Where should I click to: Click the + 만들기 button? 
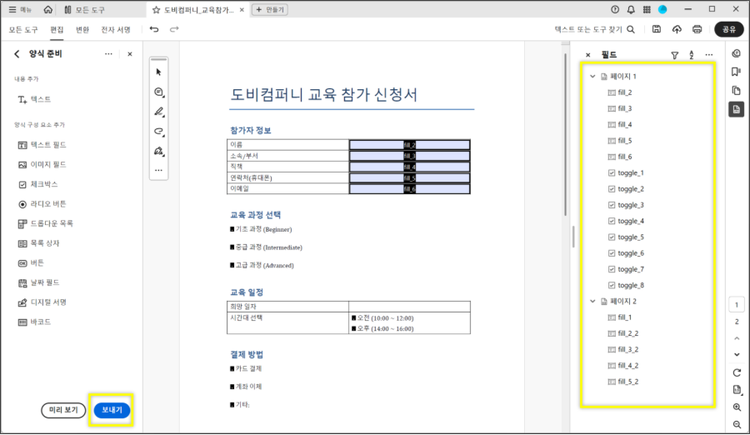click(270, 10)
